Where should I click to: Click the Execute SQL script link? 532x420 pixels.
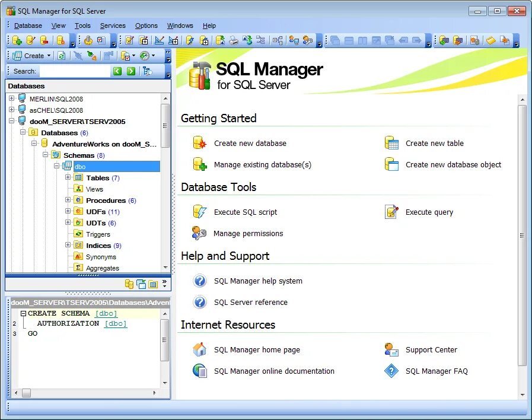[246, 212]
